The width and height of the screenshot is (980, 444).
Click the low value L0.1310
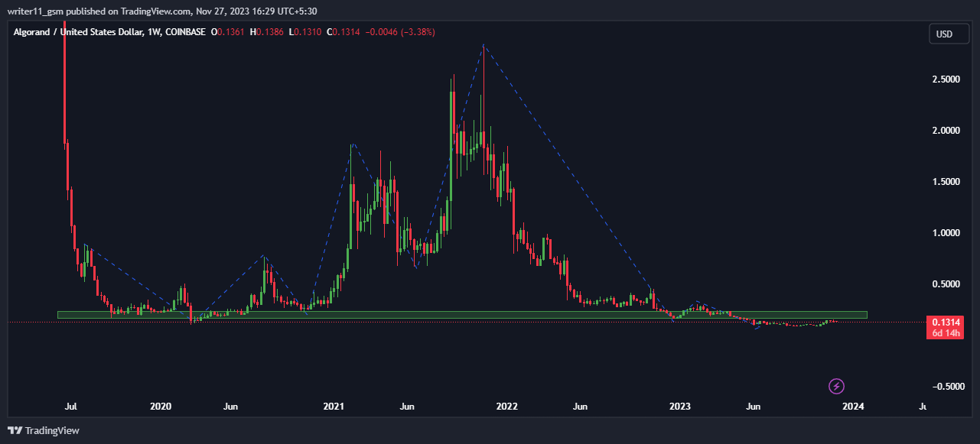(x=304, y=32)
